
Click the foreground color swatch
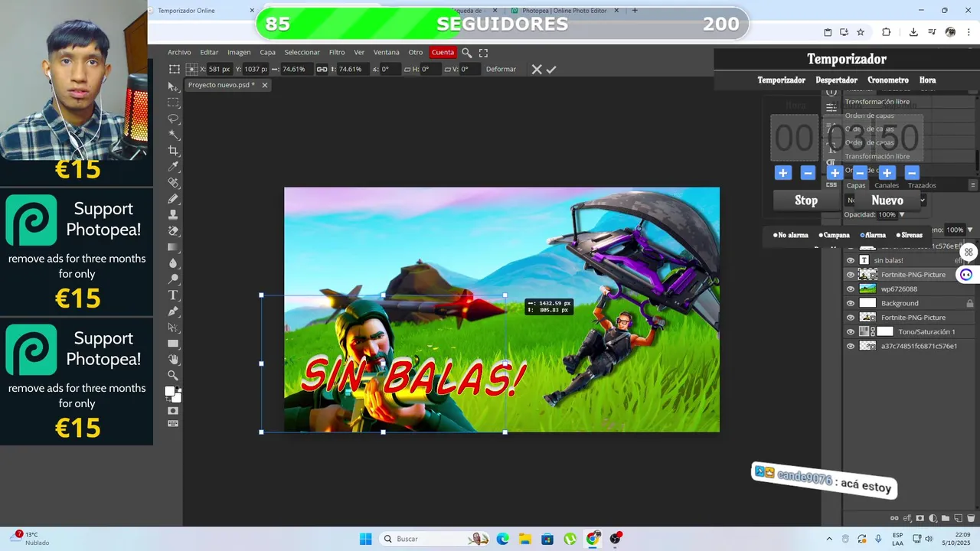pos(170,391)
